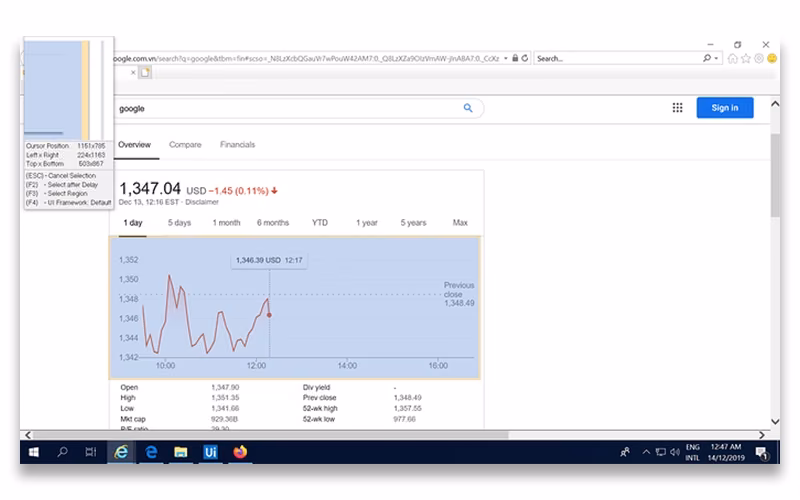
Task: Click the blue Sign in button
Action: [724, 108]
